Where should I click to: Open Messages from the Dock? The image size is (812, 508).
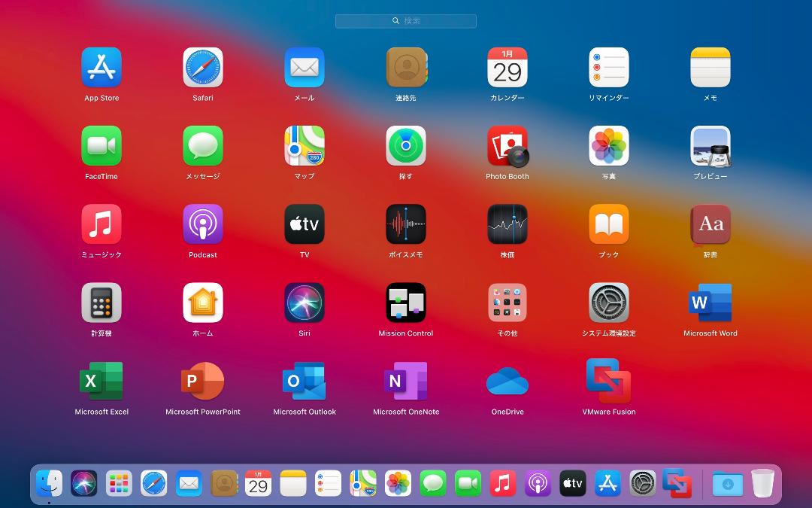[433, 484]
